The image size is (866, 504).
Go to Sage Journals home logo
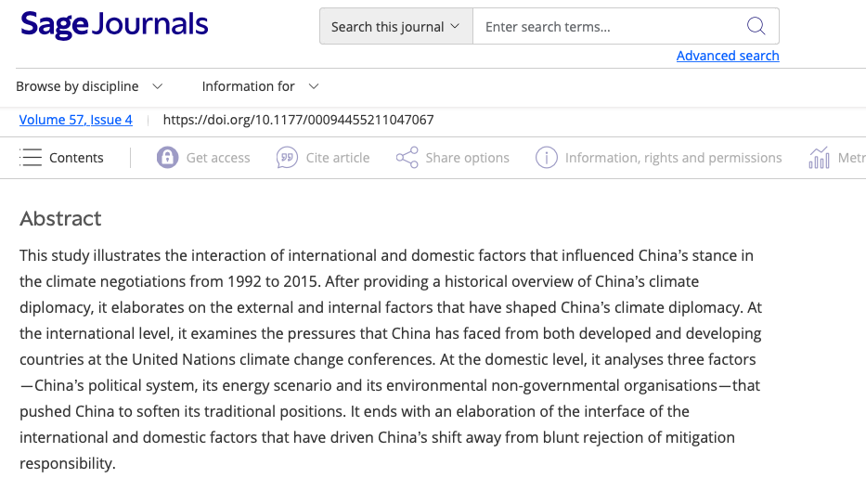[114, 25]
